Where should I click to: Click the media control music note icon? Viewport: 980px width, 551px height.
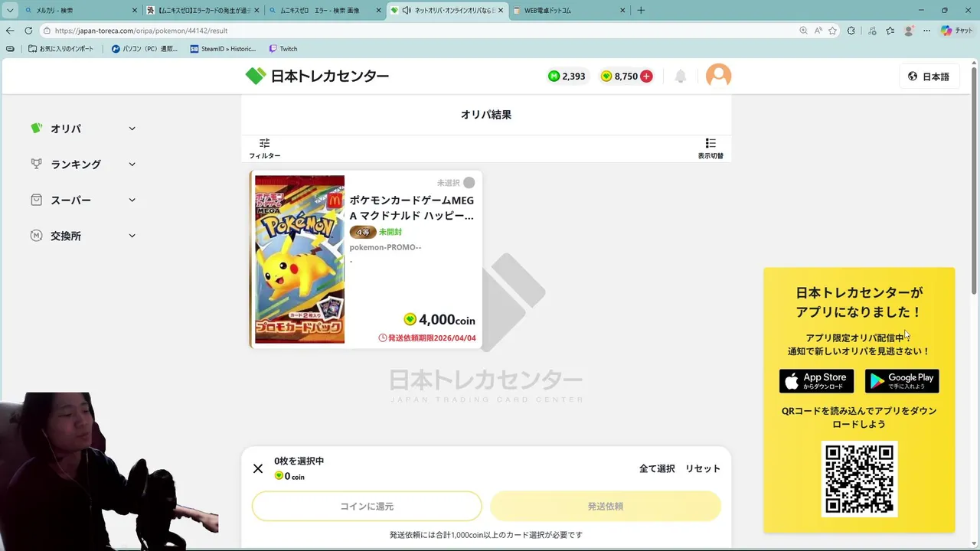pos(871,31)
